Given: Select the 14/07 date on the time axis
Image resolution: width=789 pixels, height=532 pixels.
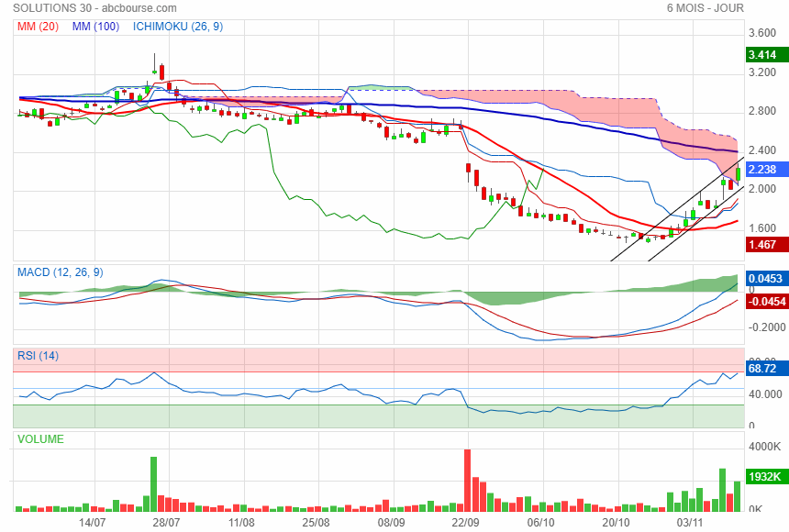Looking at the screenshot, I should pyautogui.click(x=92, y=523).
